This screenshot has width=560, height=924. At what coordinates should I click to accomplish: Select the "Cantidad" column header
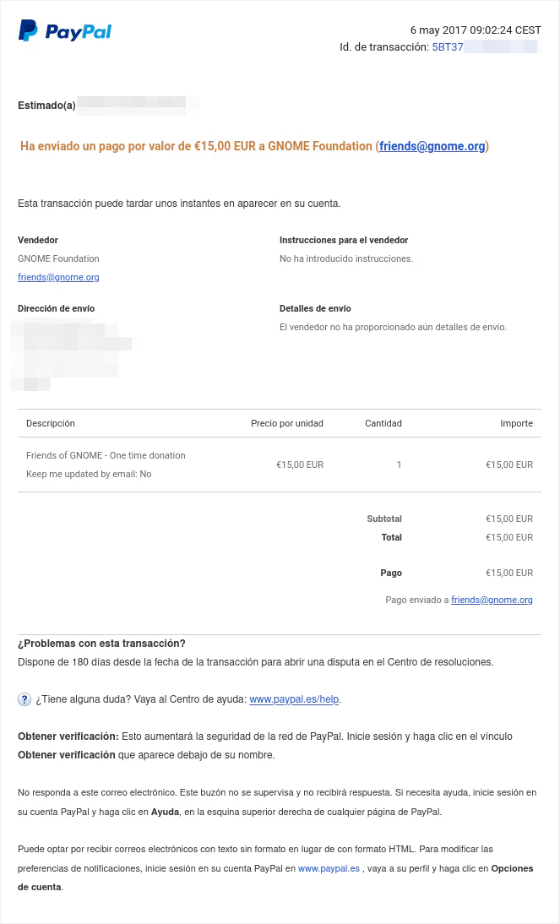point(383,423)
